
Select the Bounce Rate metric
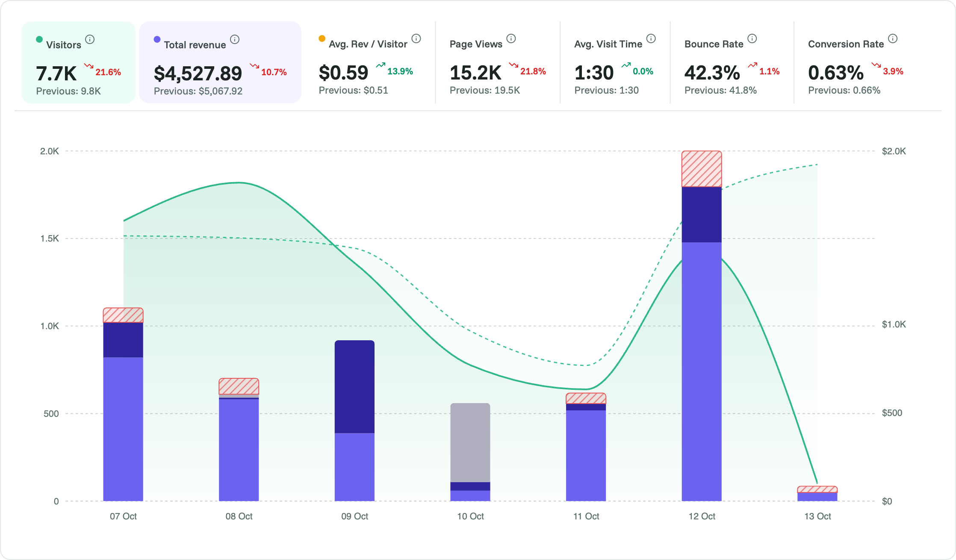coord(732,62)
